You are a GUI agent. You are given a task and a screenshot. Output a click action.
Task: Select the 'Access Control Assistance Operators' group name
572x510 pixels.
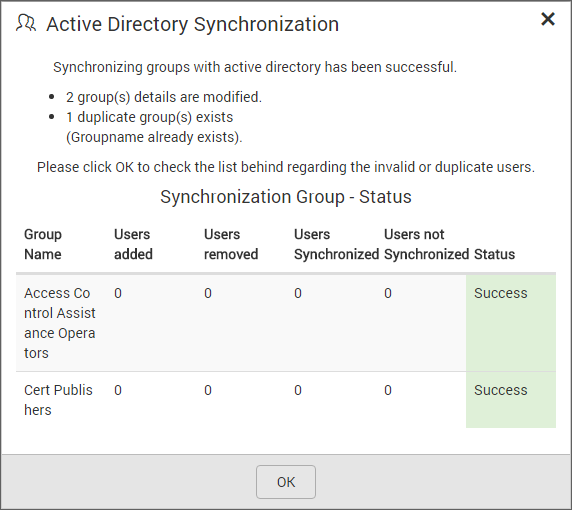pyautogui.click(x=60, y=323)
